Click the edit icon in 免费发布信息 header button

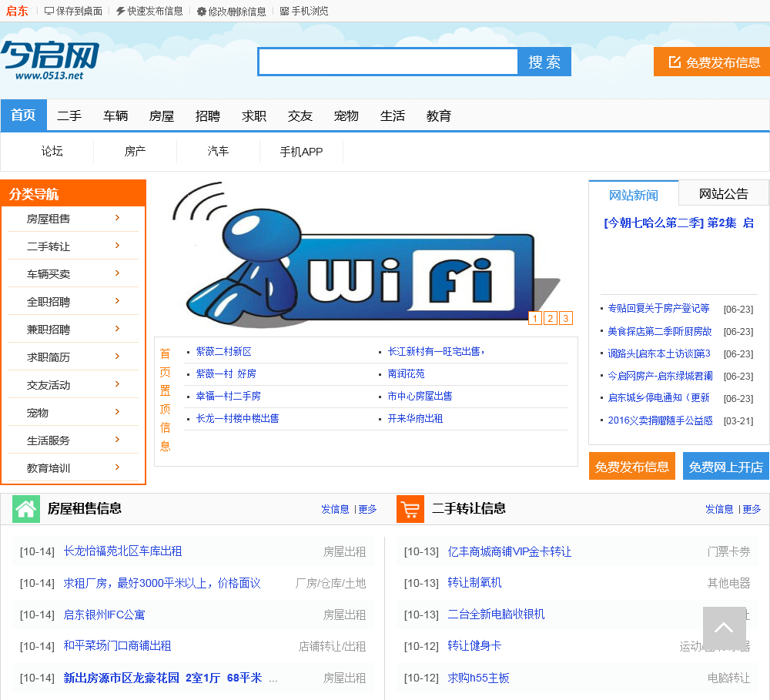(675, 62)
